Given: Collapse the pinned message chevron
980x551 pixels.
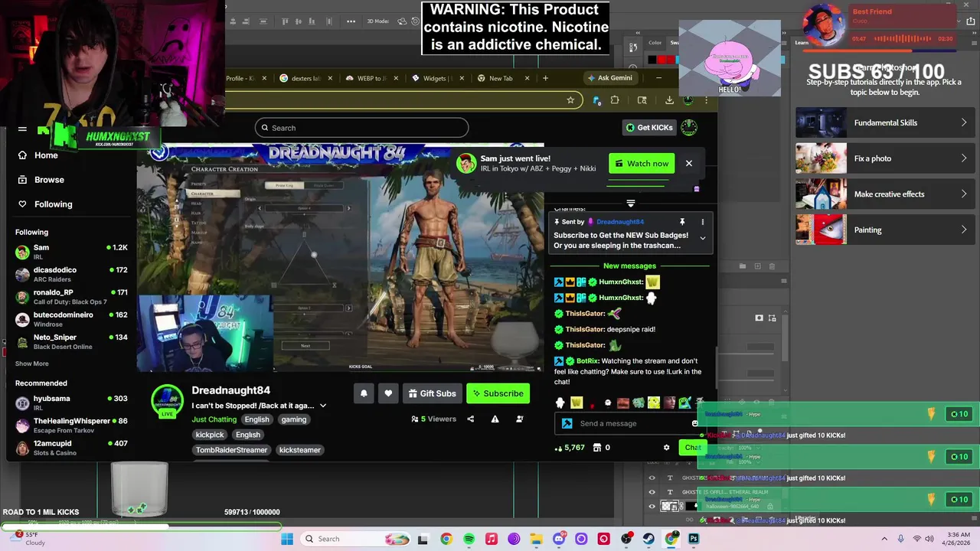Looking at the screenshot, I should (702, 238).
